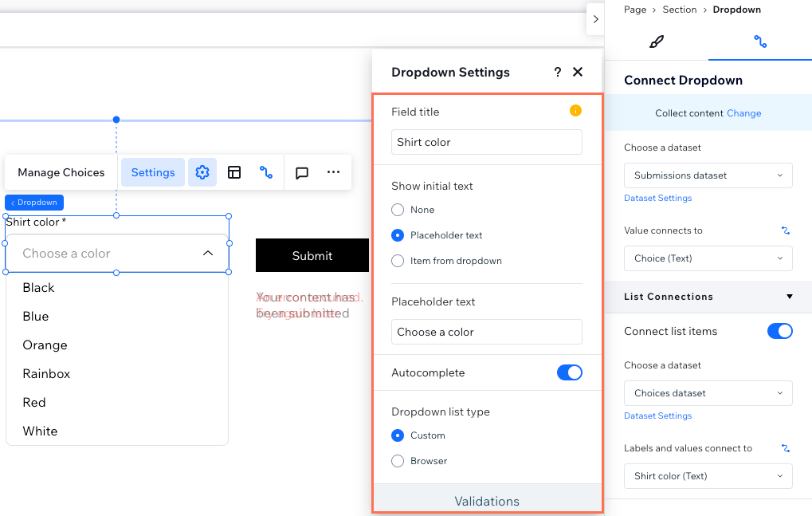
Task: Click the Field title input field
Action: tap(487, 142)
